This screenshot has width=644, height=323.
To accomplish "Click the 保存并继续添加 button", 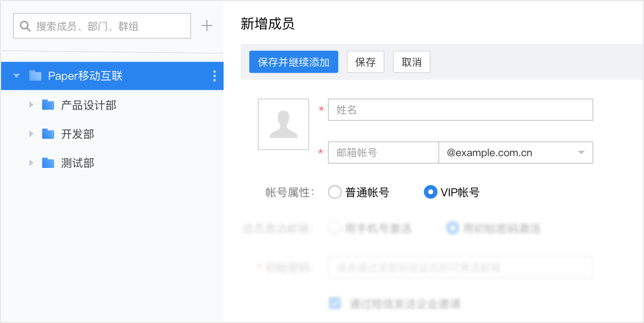I will coord(293,61).
